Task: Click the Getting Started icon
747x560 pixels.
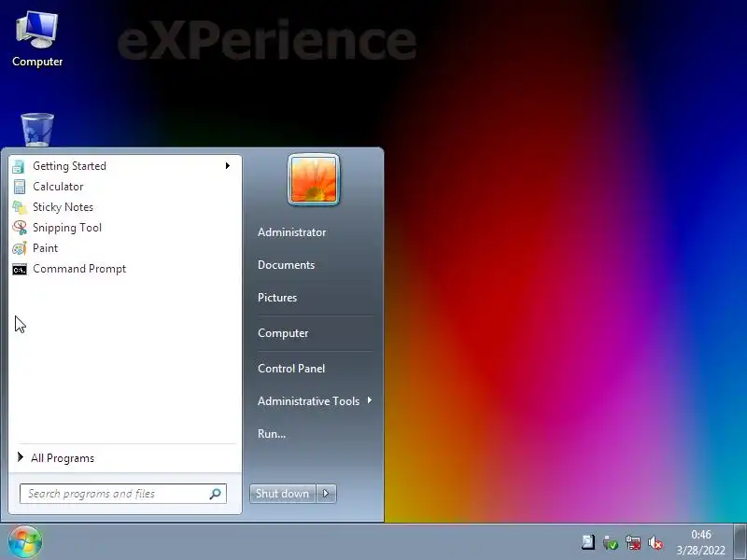Action: 19,166
